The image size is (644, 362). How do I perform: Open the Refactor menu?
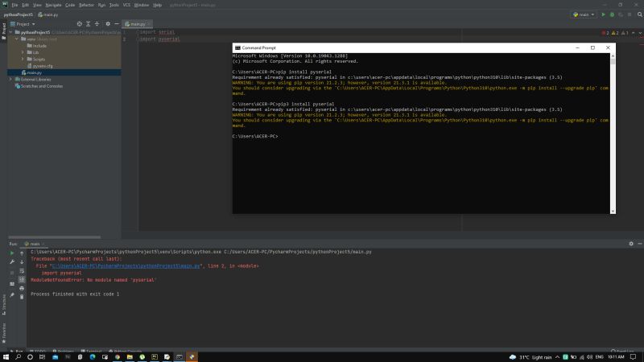(86, 5)
